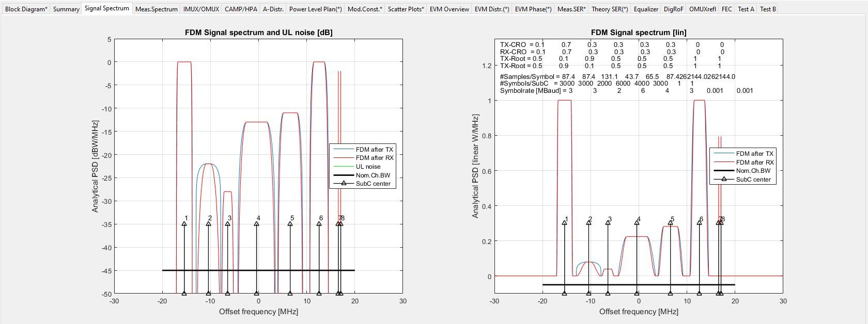Switch to the Equalizer tab

point(646,9)
